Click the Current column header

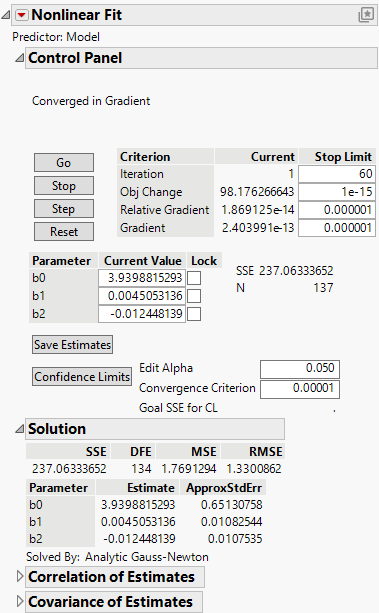click(256, 157)
